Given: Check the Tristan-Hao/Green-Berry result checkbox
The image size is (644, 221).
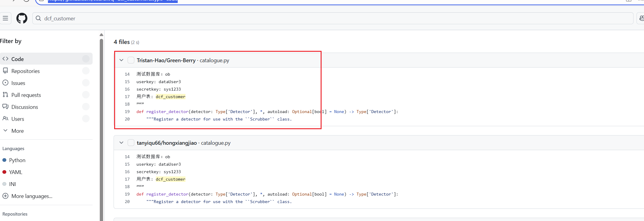Looking at the screenshot, I should click(x=131, y=60).
